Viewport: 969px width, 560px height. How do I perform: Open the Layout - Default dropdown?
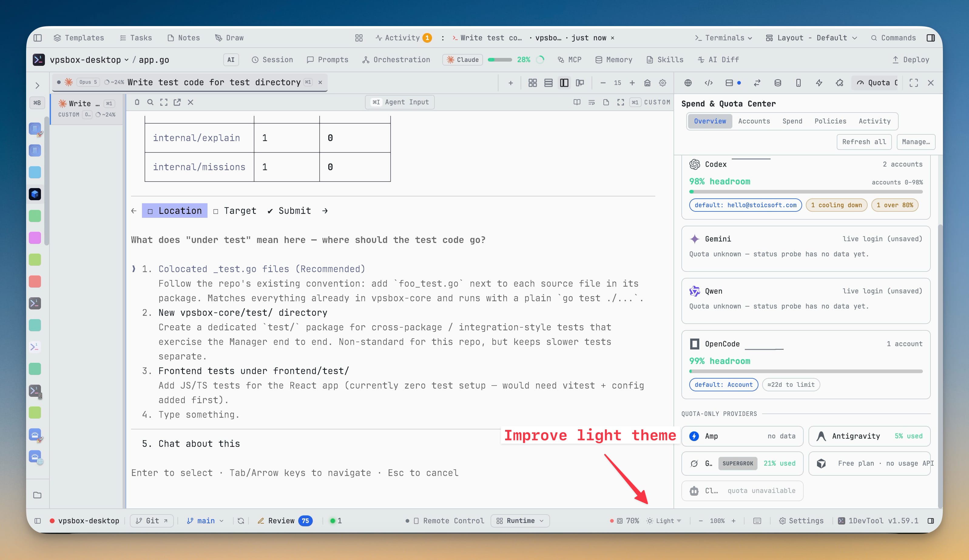tap(811, 38)
